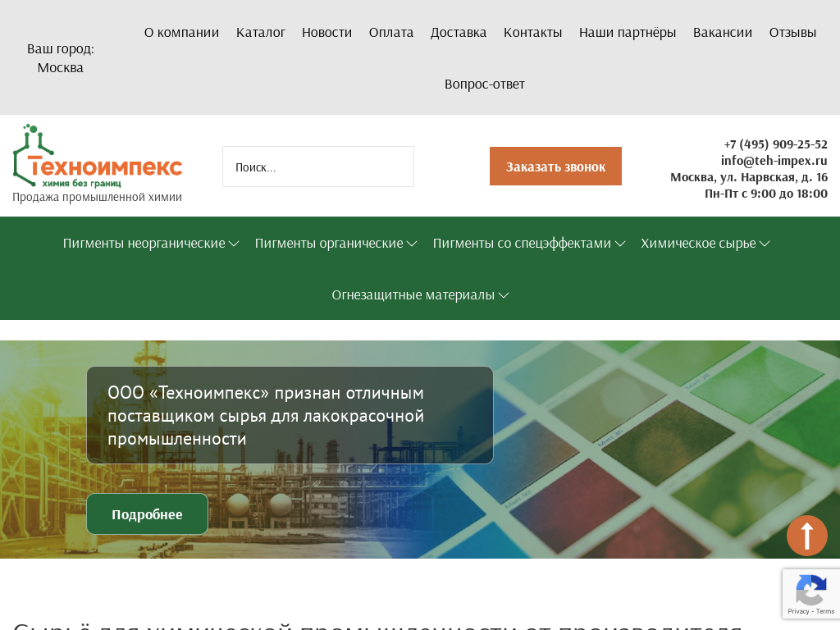Open the Контакты page
840x630 pixels.
532,33
